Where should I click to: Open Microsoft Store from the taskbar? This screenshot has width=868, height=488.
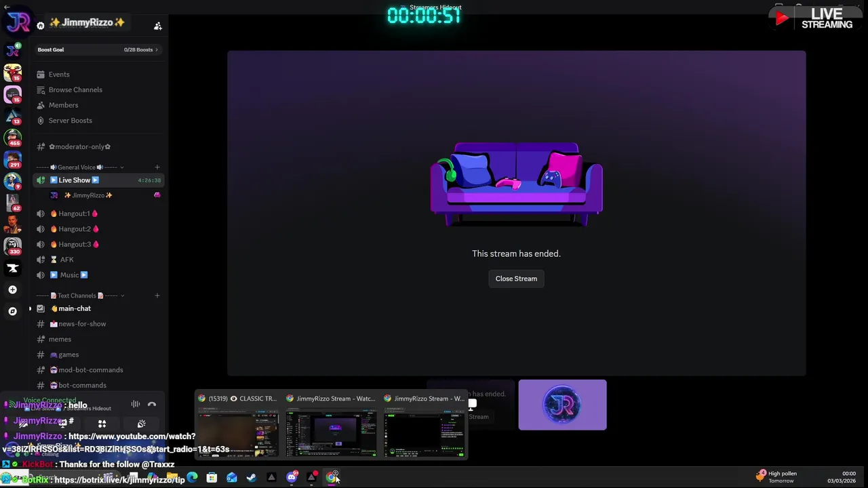tap(212, 478)
